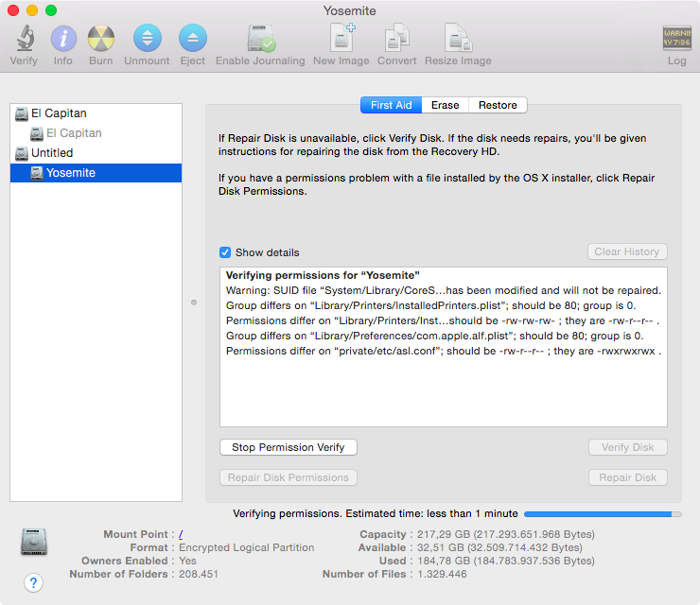700x605 pixels.
Task: Uncheck the Show details checkbox
Action: click(x=225, y=252)
